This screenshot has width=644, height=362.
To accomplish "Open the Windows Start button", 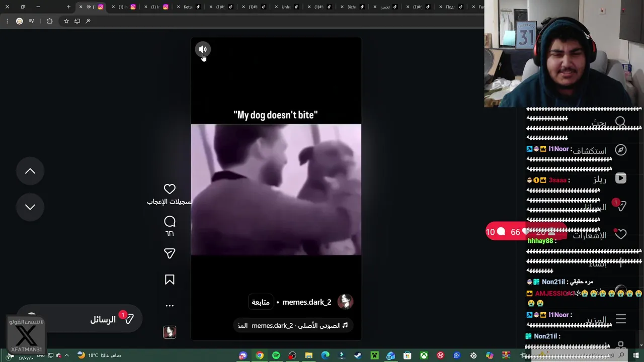I will coord(636,355).
